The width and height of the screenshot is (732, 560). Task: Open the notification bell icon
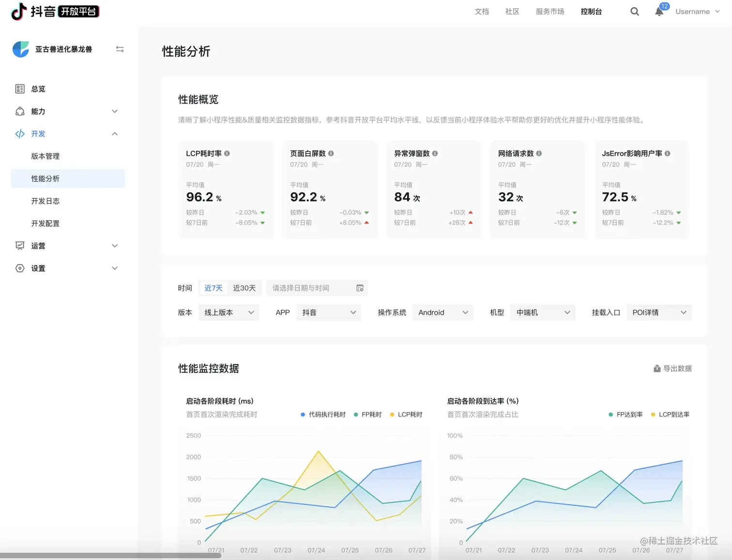(x=659, y=12)
